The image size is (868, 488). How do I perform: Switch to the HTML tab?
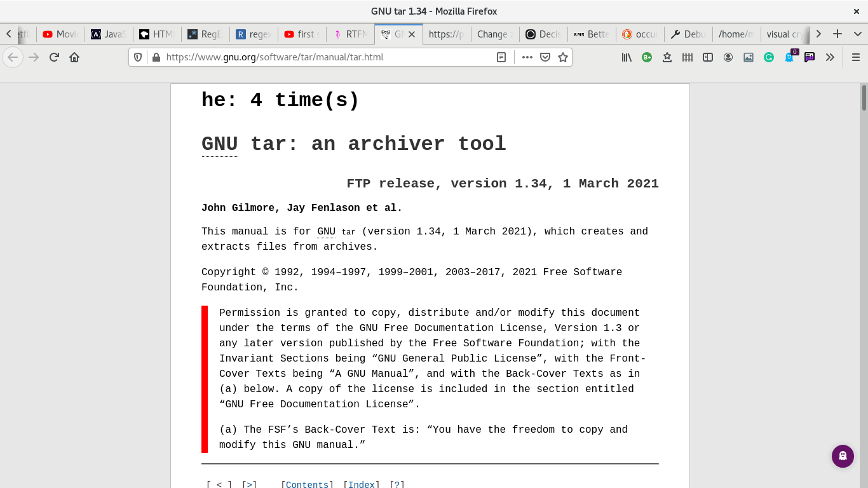point(156,34)
